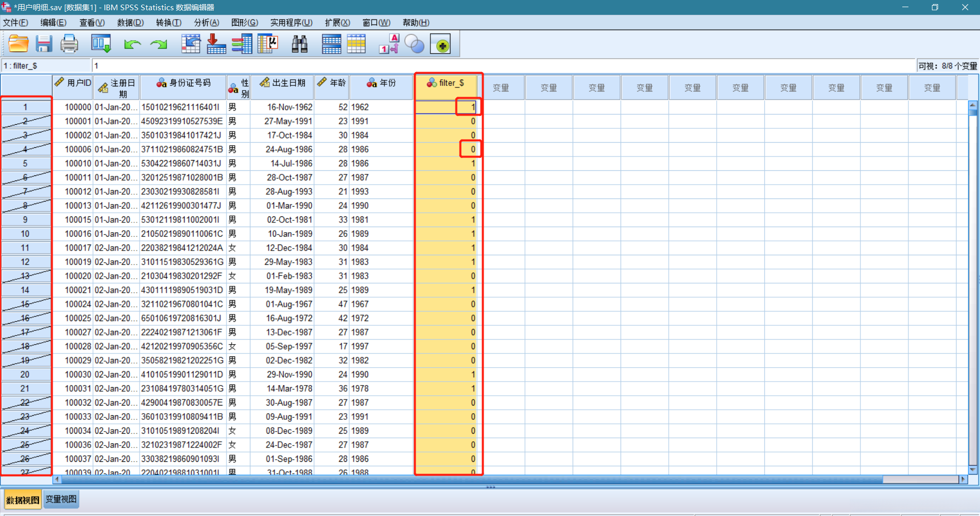Open the 转换(T) menu

(x=169, y=23)
